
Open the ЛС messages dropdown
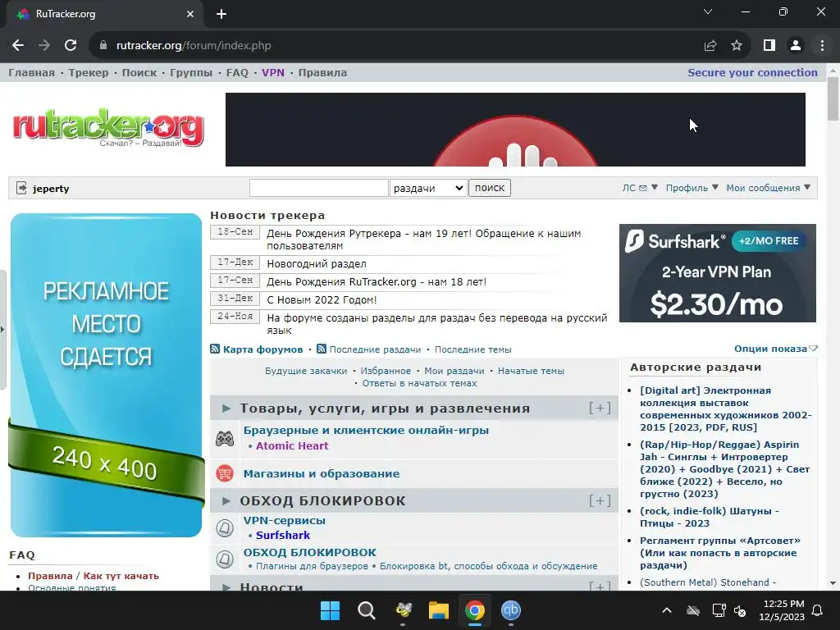pyautogui.click(x=640, y=188)
